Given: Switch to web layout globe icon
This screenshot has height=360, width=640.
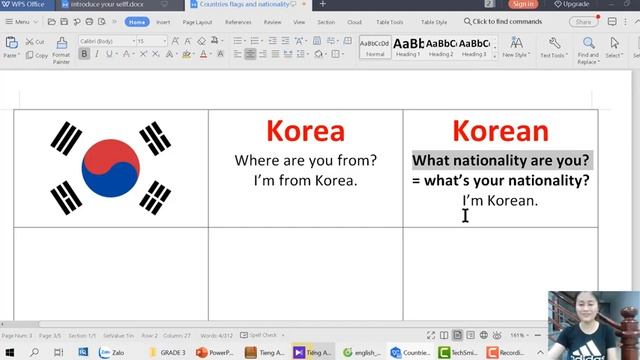Looking at the screenshot, I should coord(484,335).
